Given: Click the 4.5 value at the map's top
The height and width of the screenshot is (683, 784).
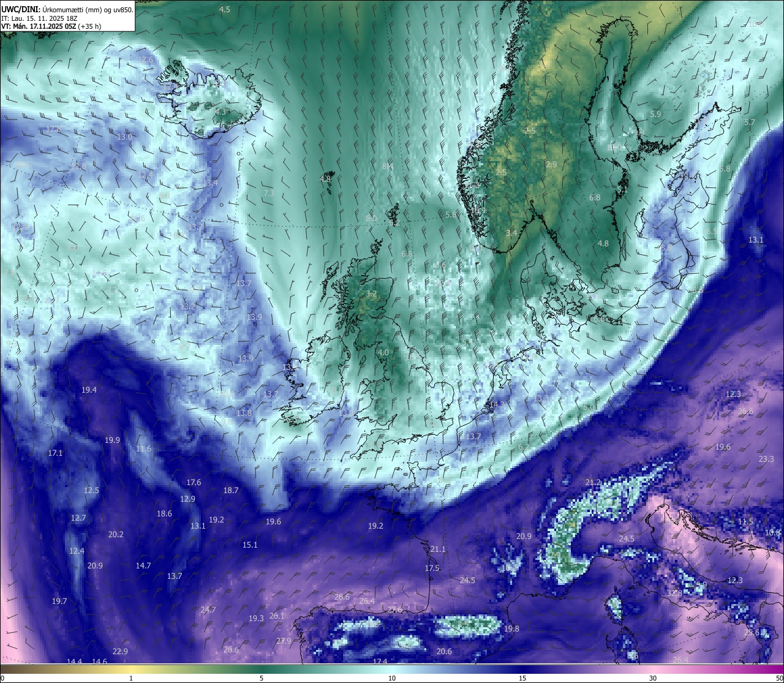Looking at the screenshot, I should [x=225, y=9].
